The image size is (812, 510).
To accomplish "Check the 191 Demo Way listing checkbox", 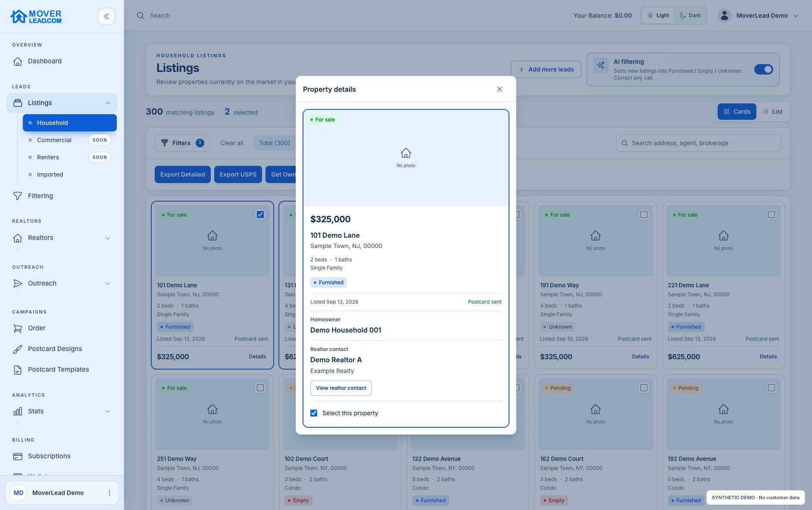I will tap(643, 215).
